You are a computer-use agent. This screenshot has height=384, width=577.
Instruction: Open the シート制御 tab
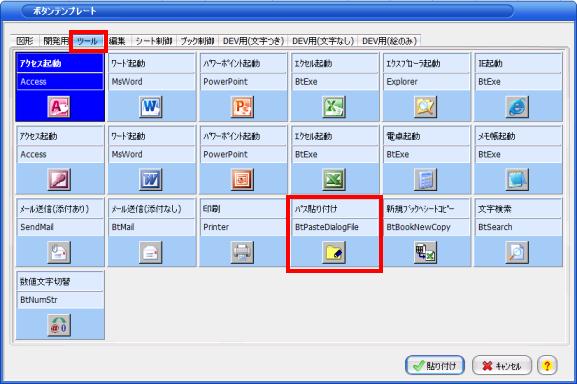[154, 41]
